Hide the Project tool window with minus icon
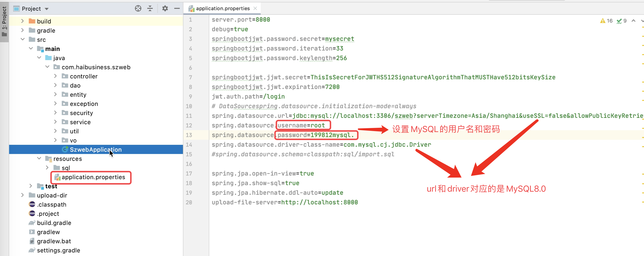 177,9
